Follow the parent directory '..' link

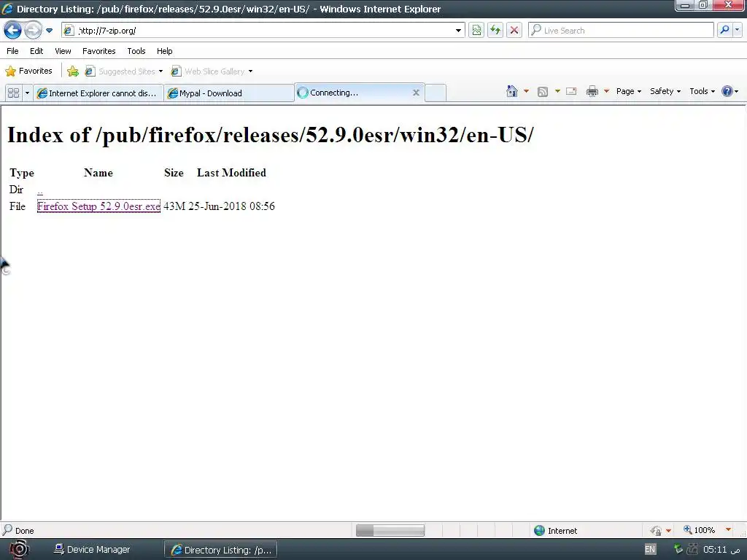40,190
